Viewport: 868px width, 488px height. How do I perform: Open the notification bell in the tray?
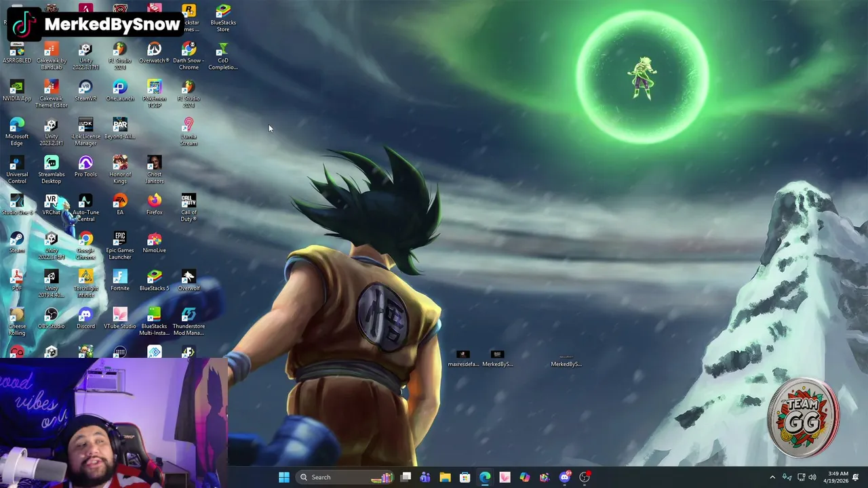pos(856,477)
